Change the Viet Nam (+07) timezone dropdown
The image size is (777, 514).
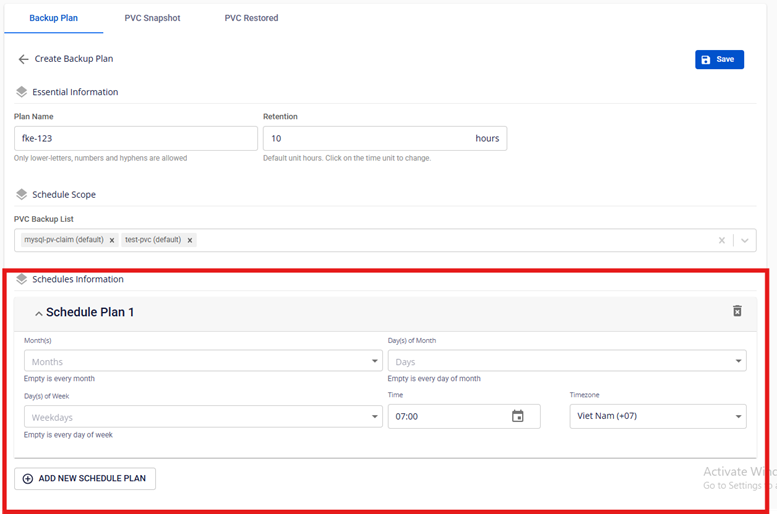(x=657, y=416)
